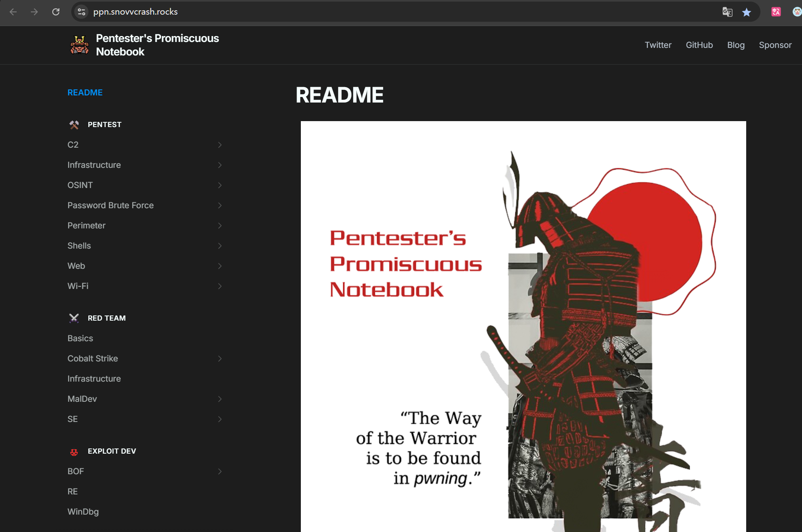Open the OSINT page
This screenshot has width=802, height=532.
(80, 185)
